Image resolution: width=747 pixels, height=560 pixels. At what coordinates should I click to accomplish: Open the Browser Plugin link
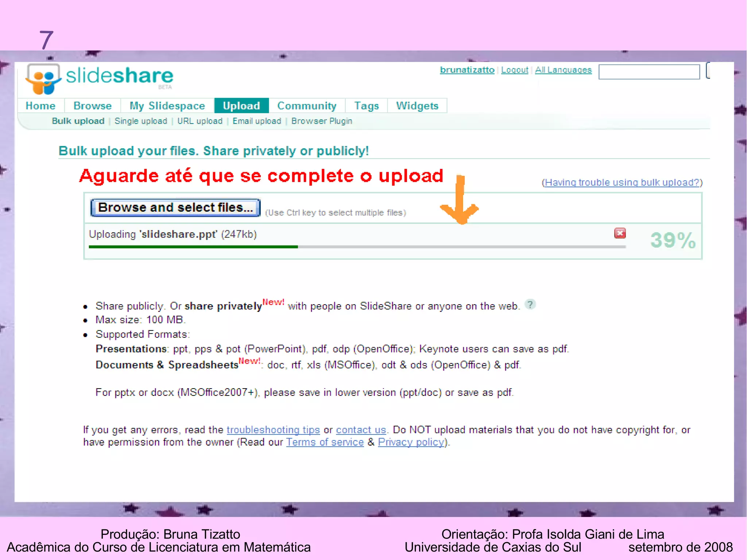[321, 121]
